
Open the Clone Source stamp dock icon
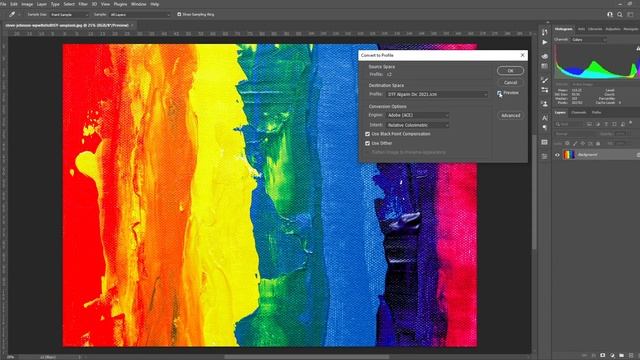point(544,104)
